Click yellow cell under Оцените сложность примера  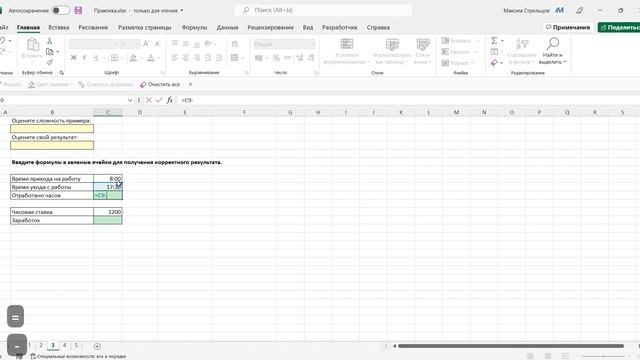point(52,129)
